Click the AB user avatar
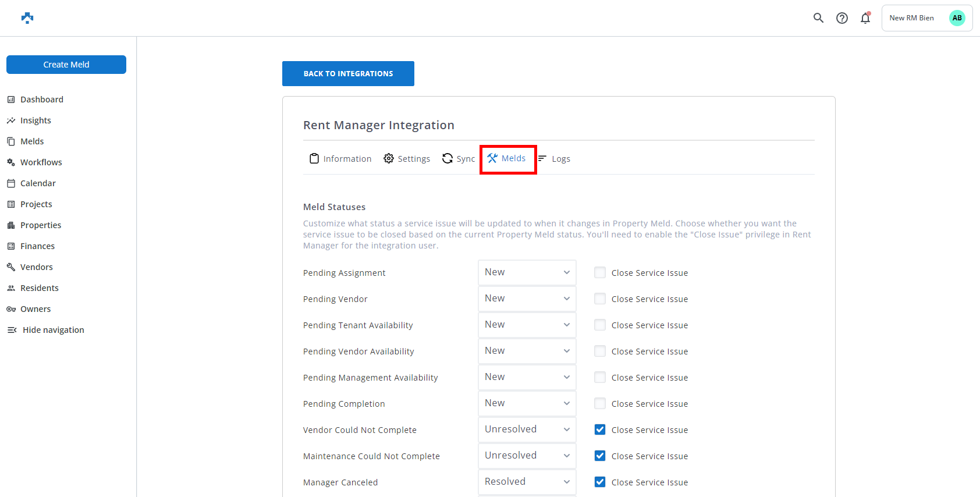The image size is (980, 497). coord(957,18)
